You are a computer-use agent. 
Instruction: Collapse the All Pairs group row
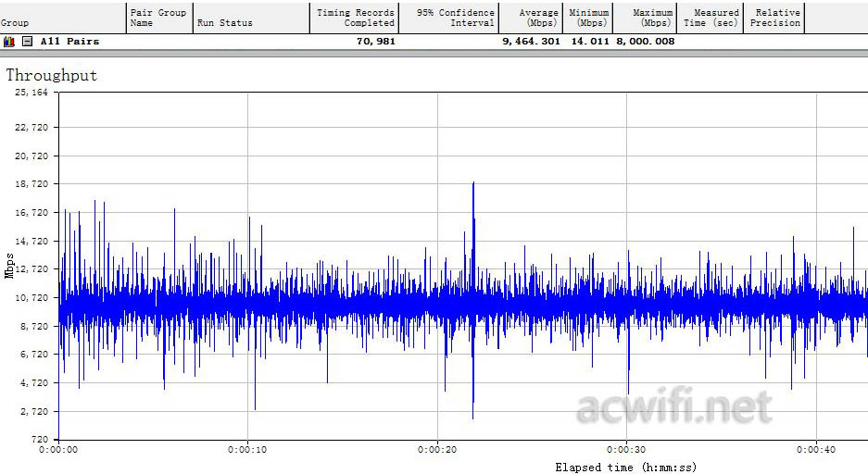pyautogui.click(x=27, y=42)
